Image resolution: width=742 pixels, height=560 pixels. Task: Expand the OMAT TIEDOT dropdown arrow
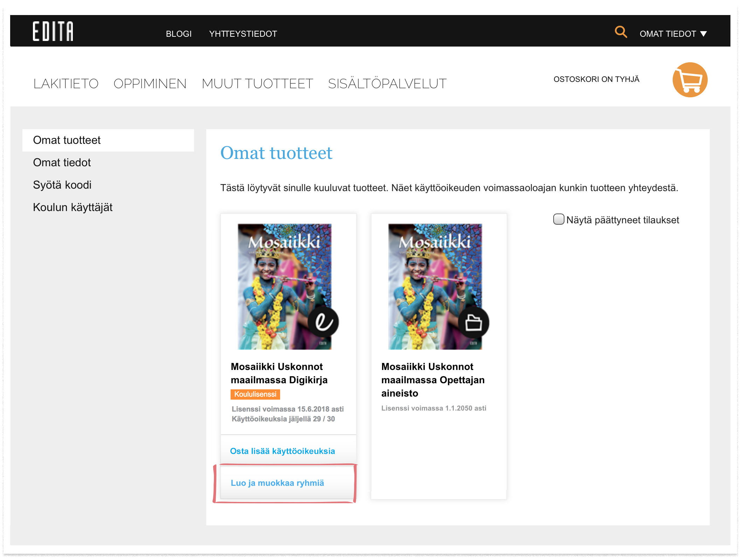[703, 34]
